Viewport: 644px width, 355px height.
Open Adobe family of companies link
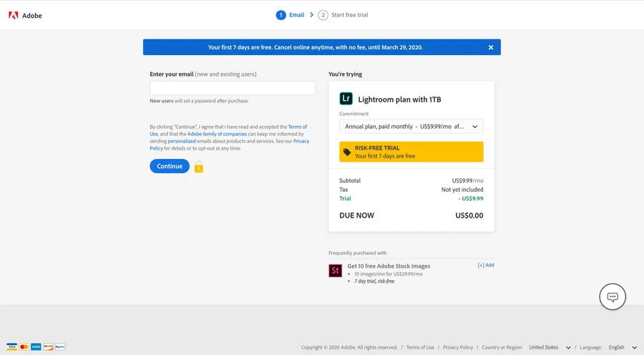(x=218, y=134)
